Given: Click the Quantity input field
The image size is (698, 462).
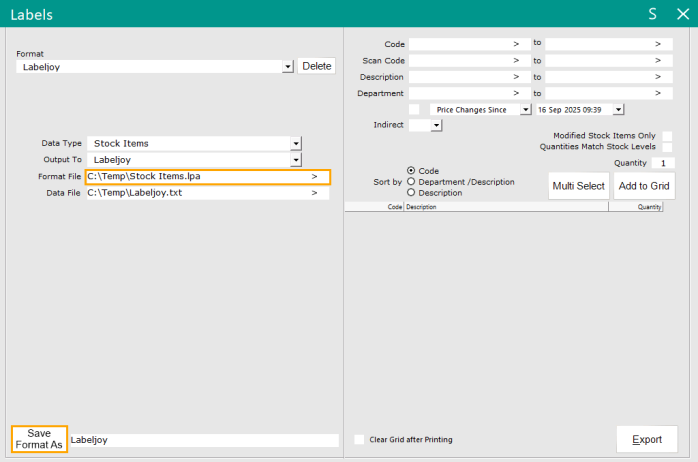Looking at the screenshot, I should point(664,163).
